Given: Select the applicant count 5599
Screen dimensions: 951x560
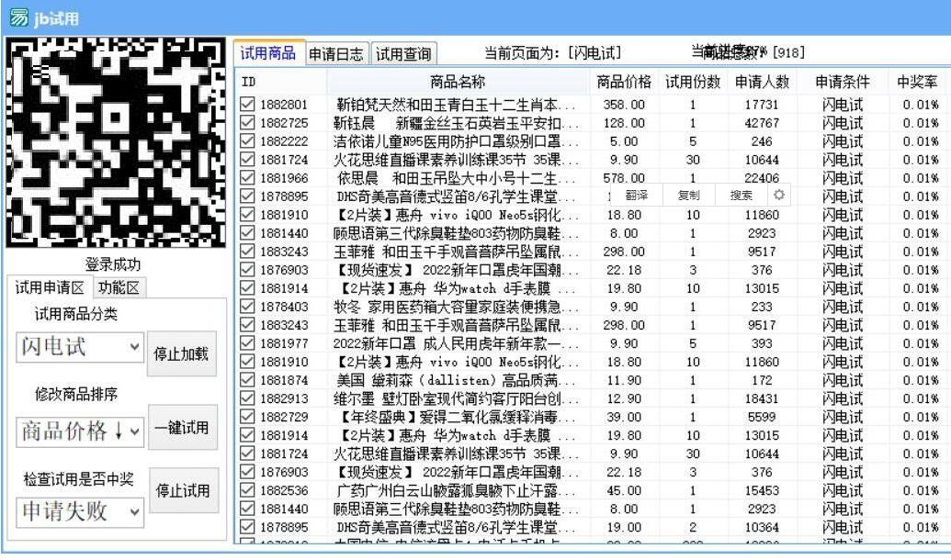Looking at the screenshot, I should pos(762,417).
